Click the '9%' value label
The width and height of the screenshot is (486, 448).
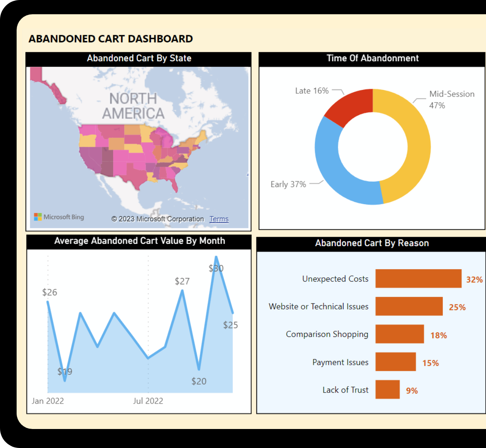point(412,391)
